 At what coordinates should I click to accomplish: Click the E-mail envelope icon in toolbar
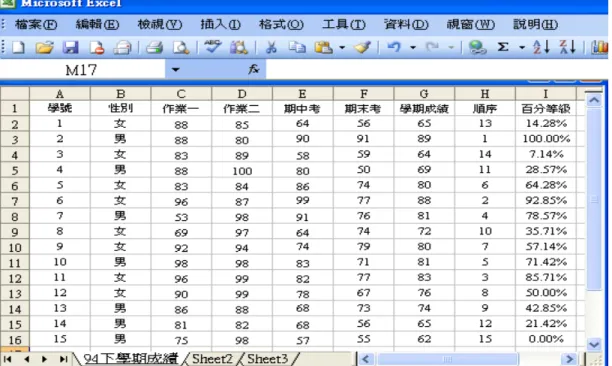pos(122,47)
